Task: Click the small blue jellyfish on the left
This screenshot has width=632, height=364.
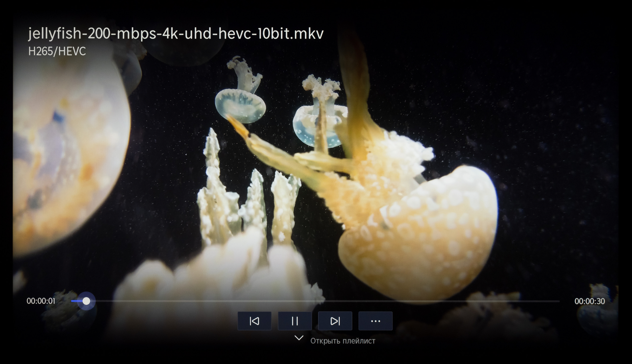Action: 240,106
